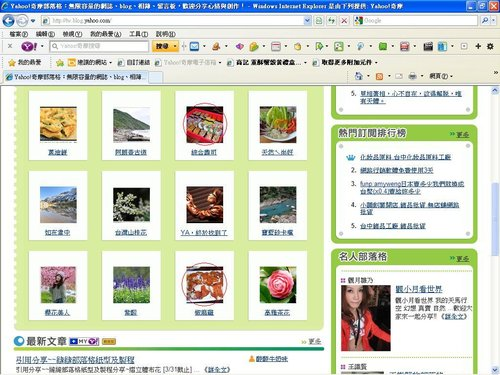
Task: Open the 我的最愛(A) menu
Action: point(106,34)
